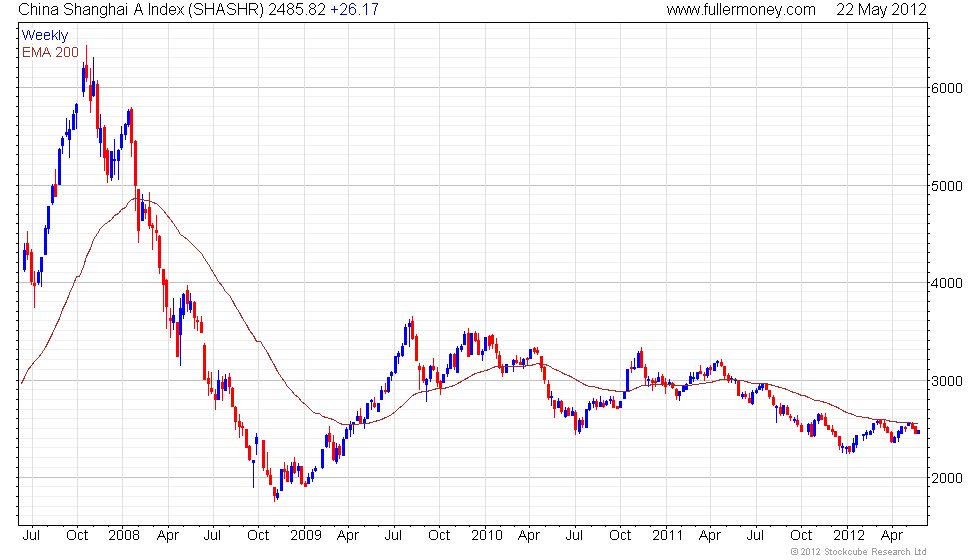This screenshot has width=980, height=560.
Task: Click the Oct label just before 2009
Action: coord(258,535)
